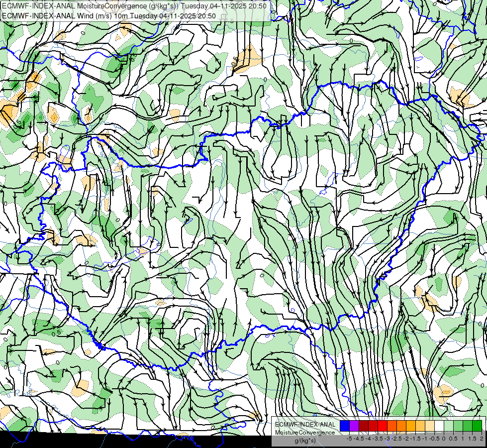
Task: Select the blue swatch in the legend
Action: pyautogui.click(x=345, y=426)
